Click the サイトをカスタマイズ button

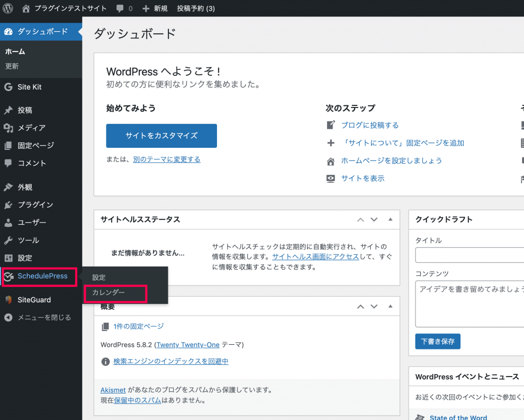click(161, 136)
